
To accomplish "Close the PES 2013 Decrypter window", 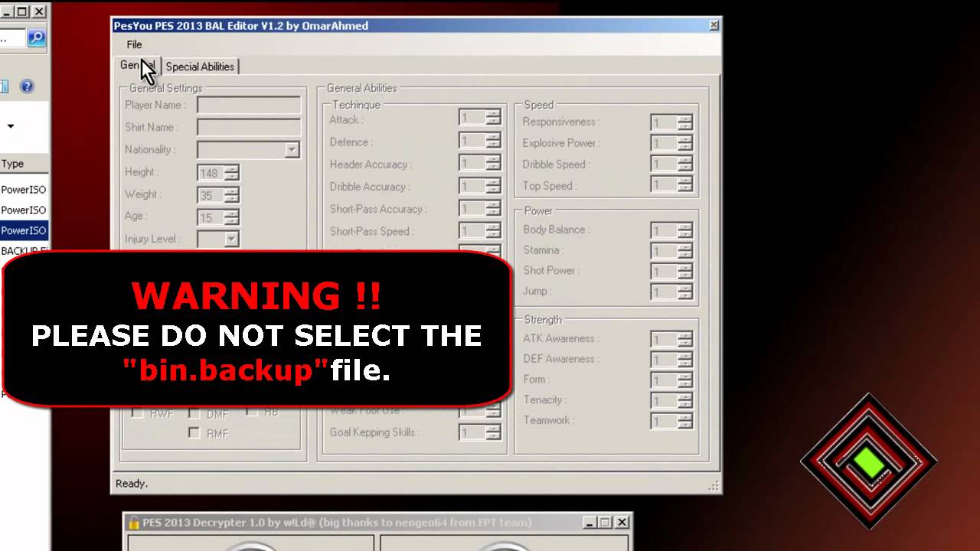I will pos(622,523).
